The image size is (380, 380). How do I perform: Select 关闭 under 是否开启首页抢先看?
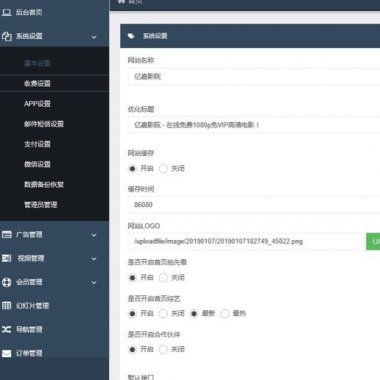(x=163, y=277)
